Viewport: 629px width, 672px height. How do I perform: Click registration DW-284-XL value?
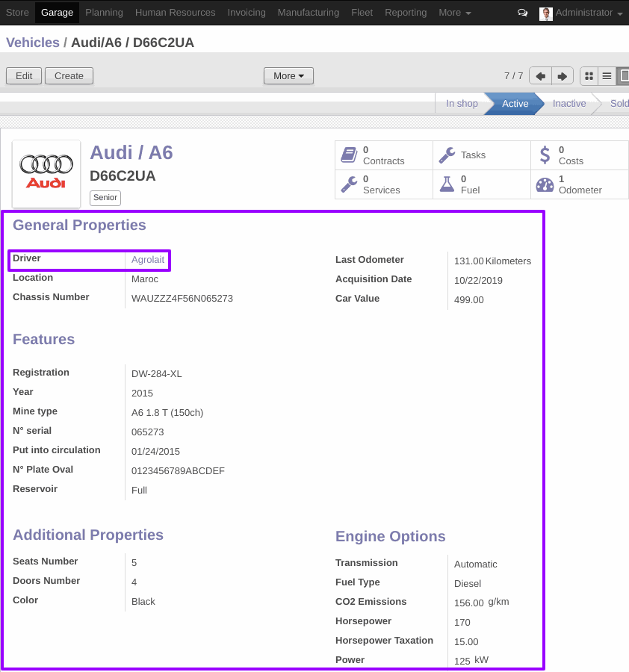pos(156,374)
